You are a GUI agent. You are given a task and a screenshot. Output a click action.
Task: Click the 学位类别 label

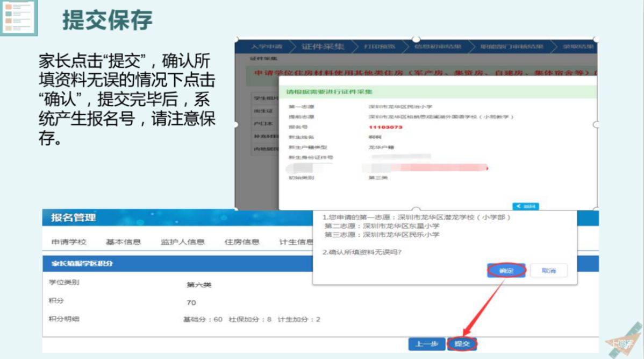point(63,282)
